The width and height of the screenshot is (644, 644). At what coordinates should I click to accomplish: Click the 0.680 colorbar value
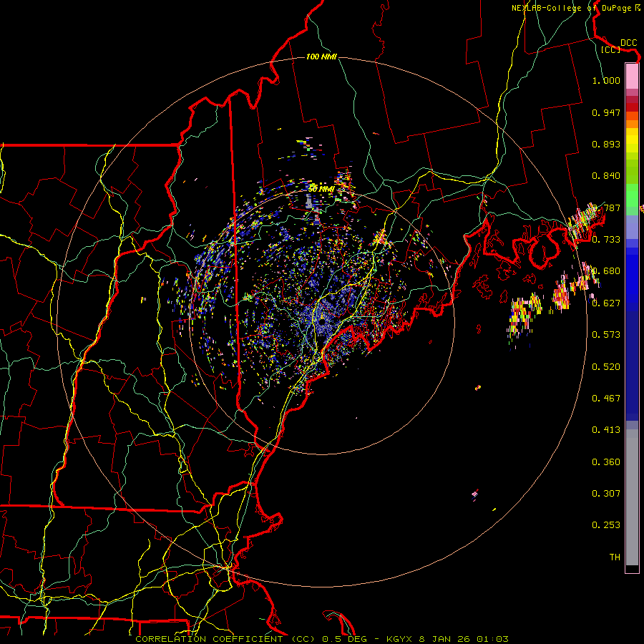(607, 271)
